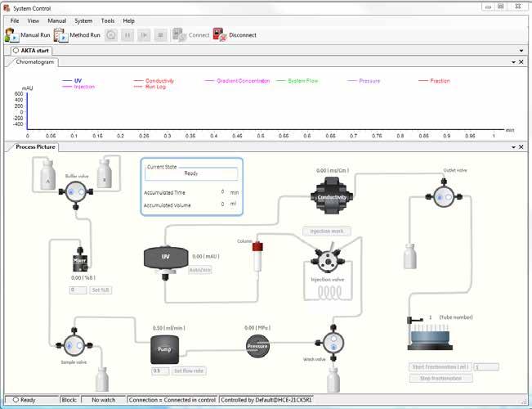This screenshot has height=409, width=532.
Task: Click the Outlet valve icon
Action: [444, 196]
